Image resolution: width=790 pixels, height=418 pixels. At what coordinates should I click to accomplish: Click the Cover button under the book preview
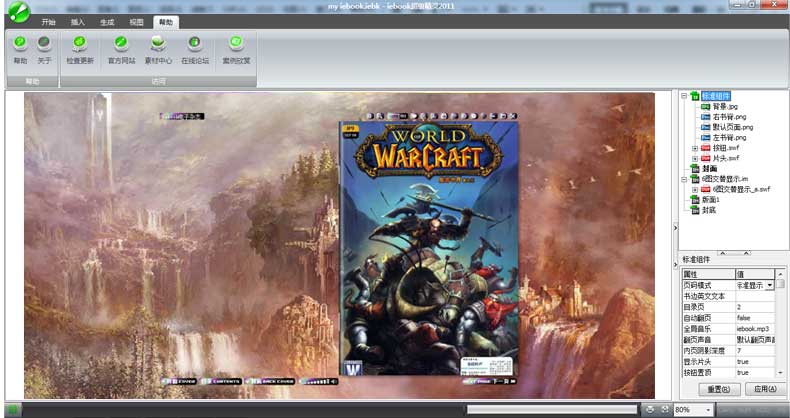[x=180, y=382]
